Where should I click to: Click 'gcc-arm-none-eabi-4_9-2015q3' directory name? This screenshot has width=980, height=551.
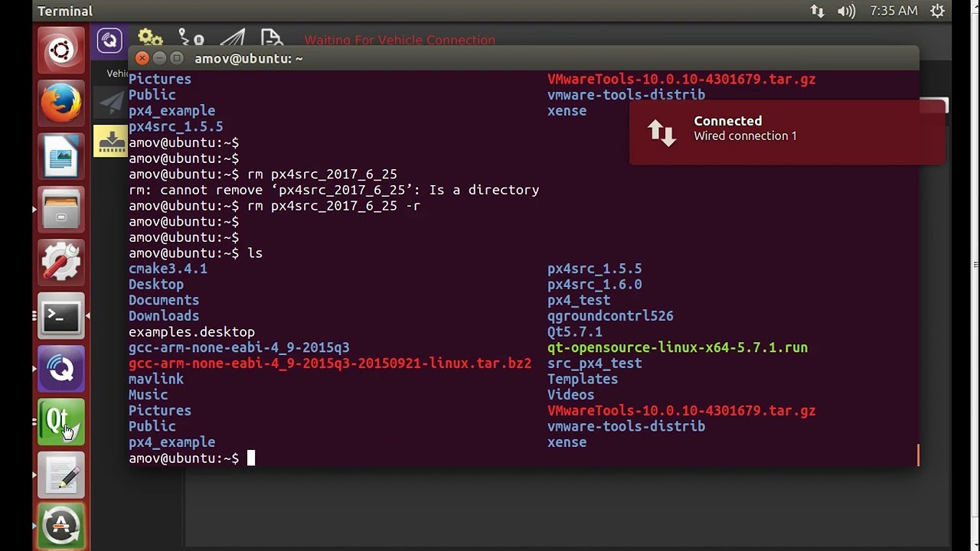[x=239, y=347]
